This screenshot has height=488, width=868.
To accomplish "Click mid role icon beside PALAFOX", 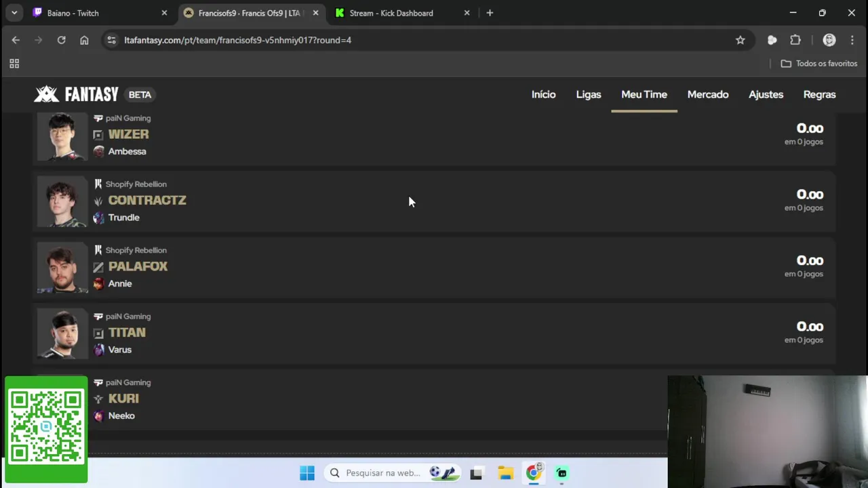I will 98,267.
